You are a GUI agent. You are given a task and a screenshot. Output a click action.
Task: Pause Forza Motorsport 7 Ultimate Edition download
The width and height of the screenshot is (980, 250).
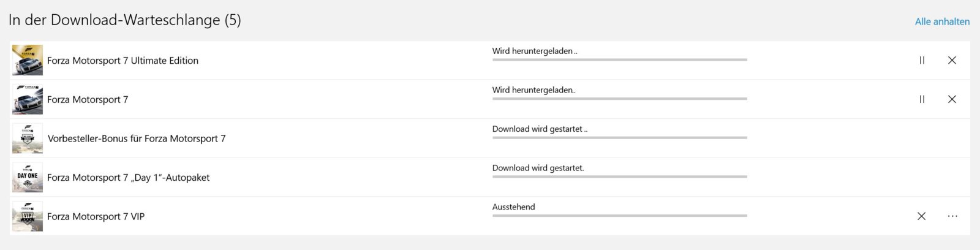pos(922,60)
